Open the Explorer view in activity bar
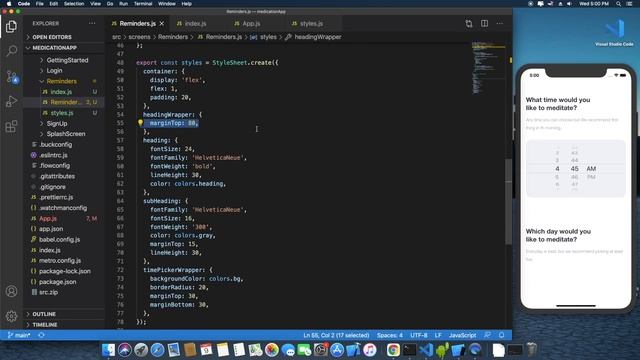This screenshot has height=360, width=640. point(11,27)
